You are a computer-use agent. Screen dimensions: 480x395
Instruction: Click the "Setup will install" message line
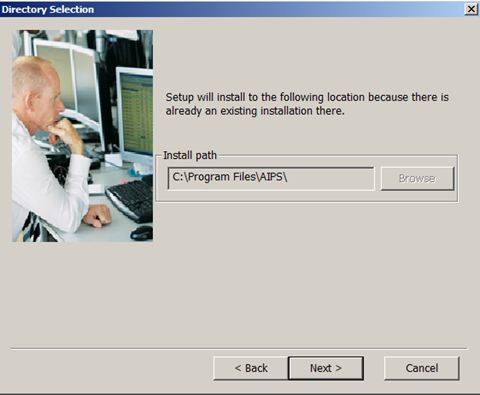307,97
